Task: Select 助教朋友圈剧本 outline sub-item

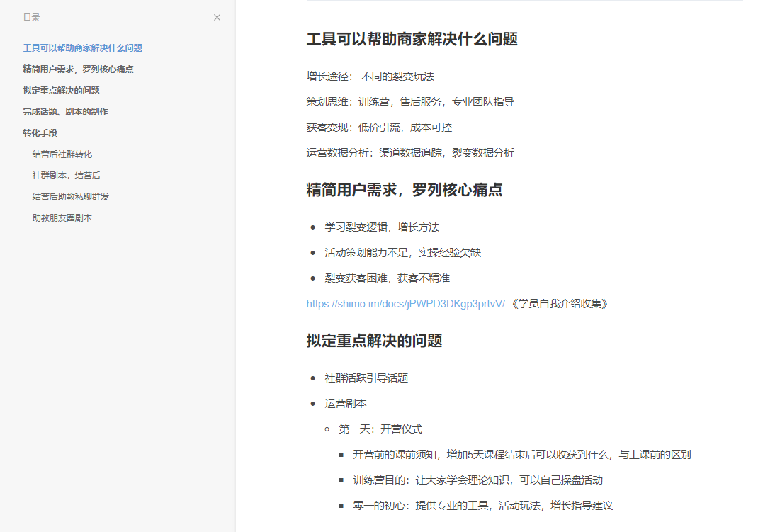Action: [x=62, y=218]
